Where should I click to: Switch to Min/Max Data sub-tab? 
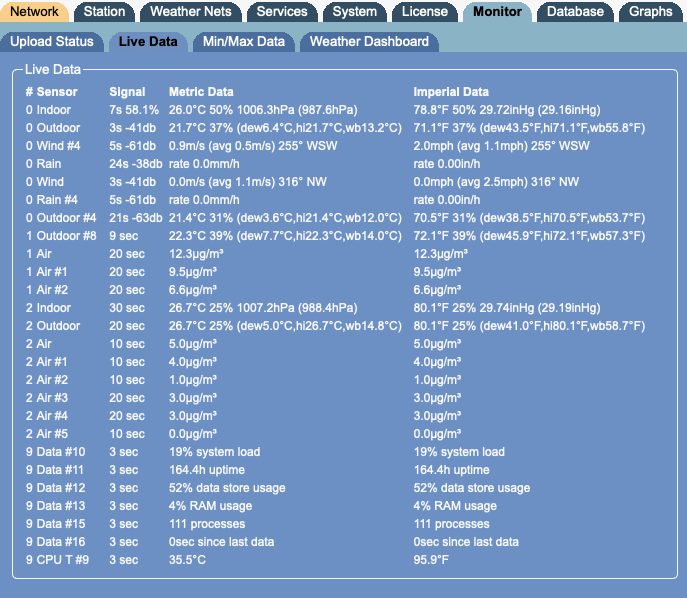pyautogui.click(x=244, y=42)
